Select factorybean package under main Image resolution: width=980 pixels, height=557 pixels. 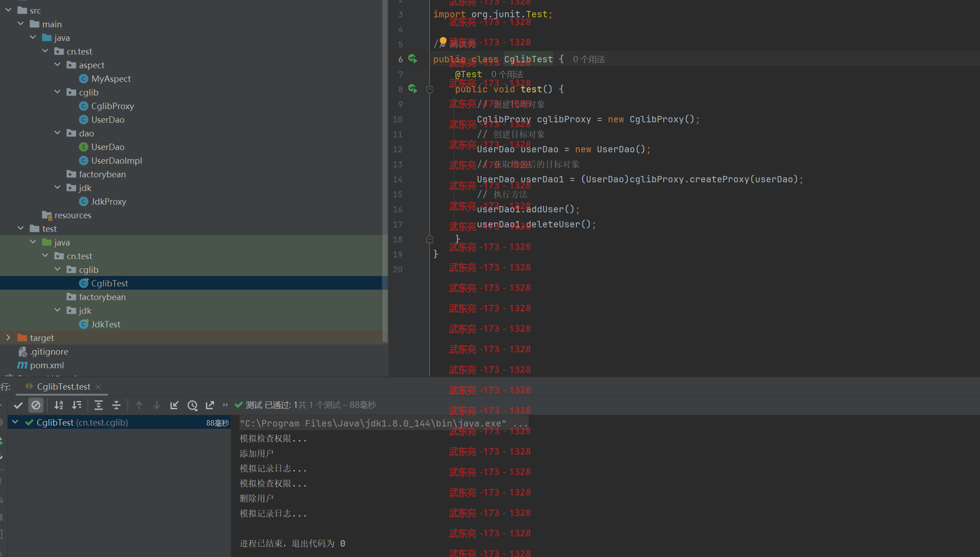(x=102, y=174)
